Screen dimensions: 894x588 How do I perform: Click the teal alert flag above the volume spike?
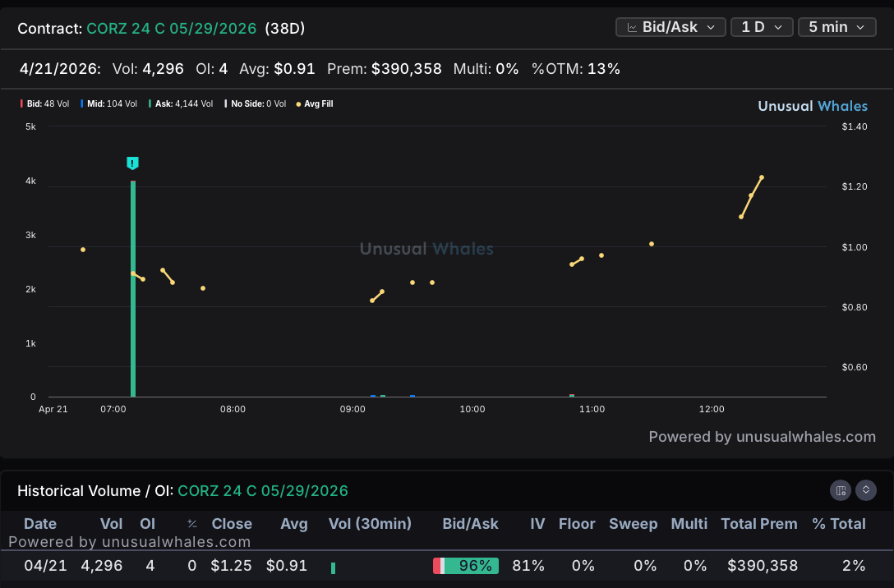[132, 163]
